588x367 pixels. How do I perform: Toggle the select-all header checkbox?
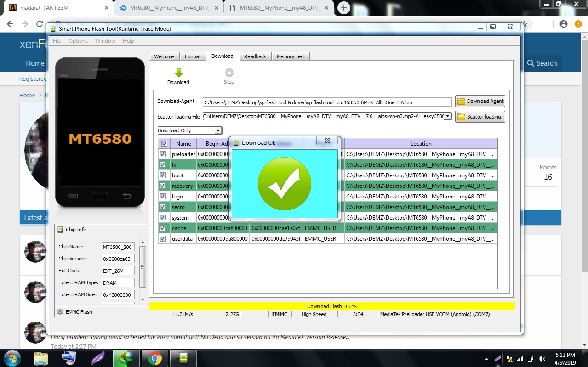164,143
